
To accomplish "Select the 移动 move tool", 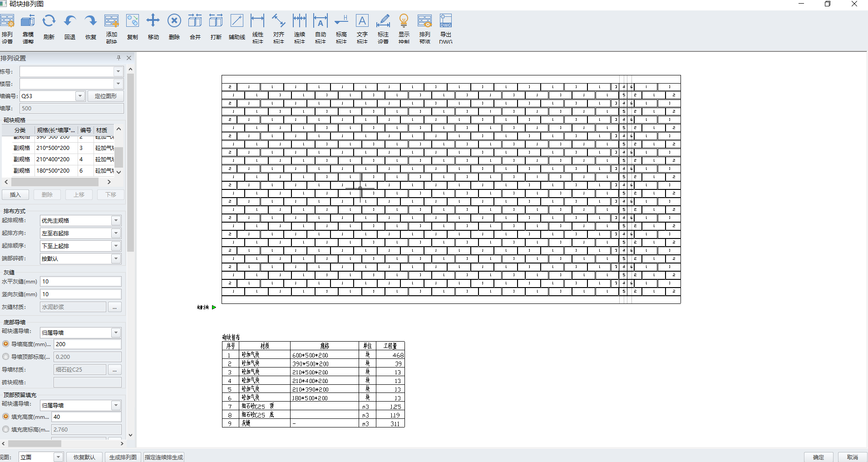I will click(x=153, y=27).
